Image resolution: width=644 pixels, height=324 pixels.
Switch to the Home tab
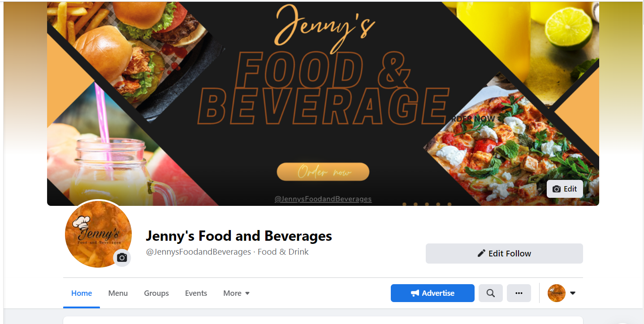82,293
